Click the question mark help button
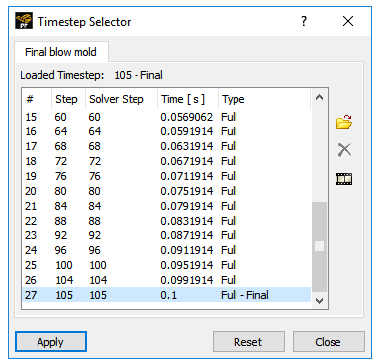Screen dimensions: 377x363 [x=304, y=22]
